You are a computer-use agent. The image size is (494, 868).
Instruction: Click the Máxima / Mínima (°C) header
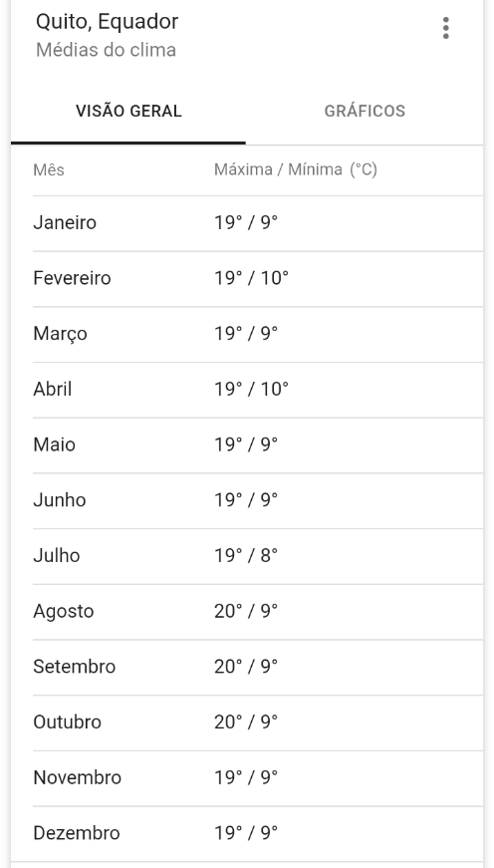point(296,169)
